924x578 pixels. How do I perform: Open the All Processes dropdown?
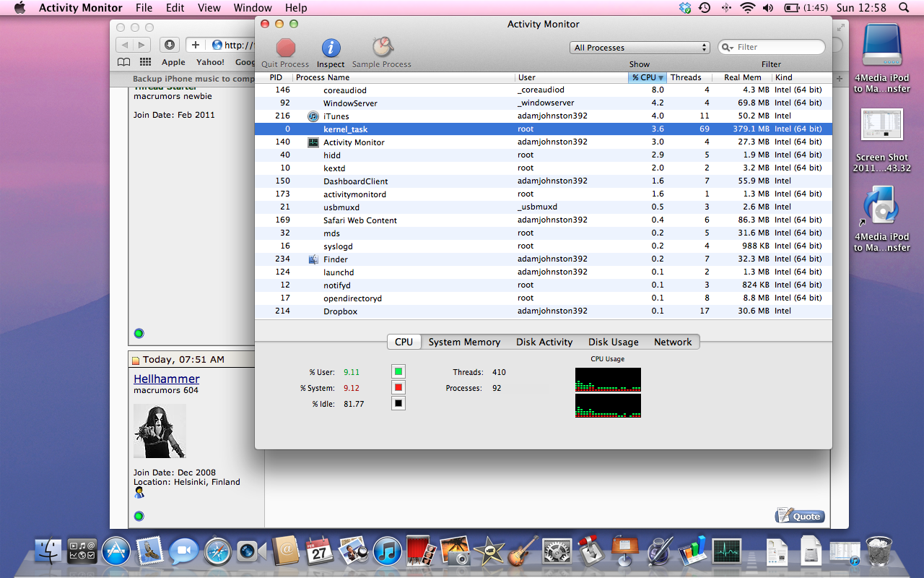[640, 48]
